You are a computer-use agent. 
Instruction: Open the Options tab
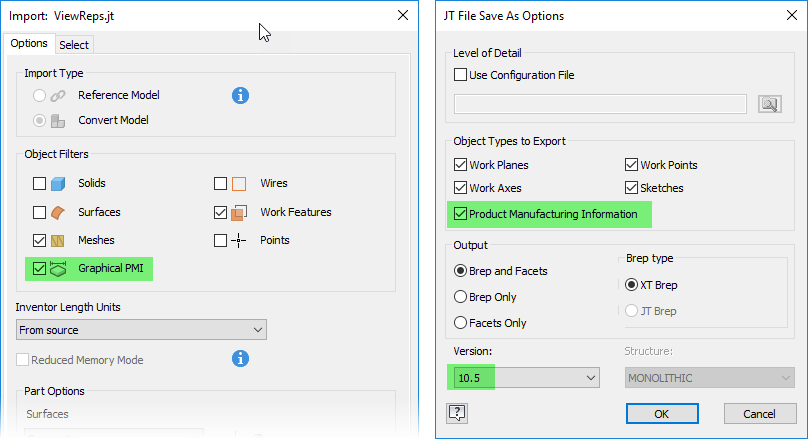pos(29,43)
